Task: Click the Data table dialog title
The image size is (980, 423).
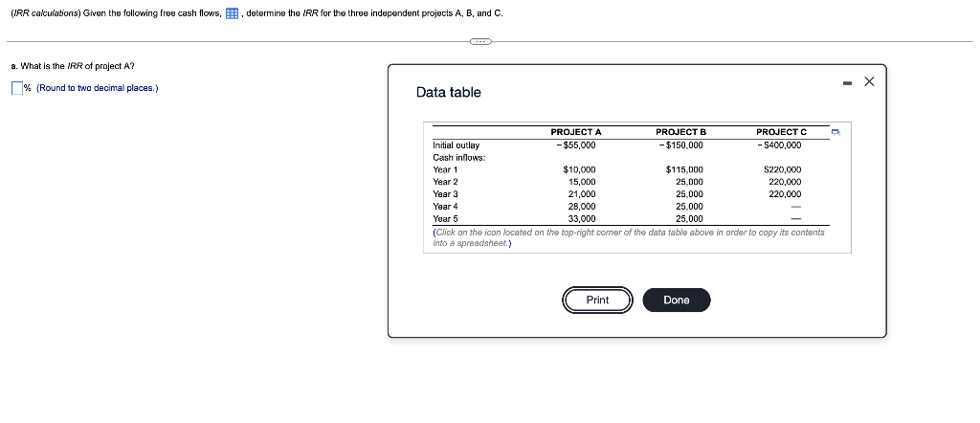Action: point(449,93)
